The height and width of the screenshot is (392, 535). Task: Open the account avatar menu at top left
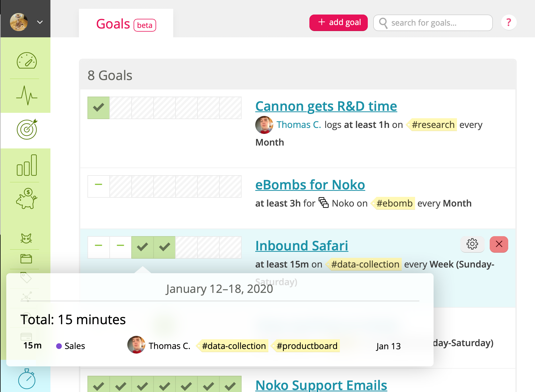tap(19, 22)
